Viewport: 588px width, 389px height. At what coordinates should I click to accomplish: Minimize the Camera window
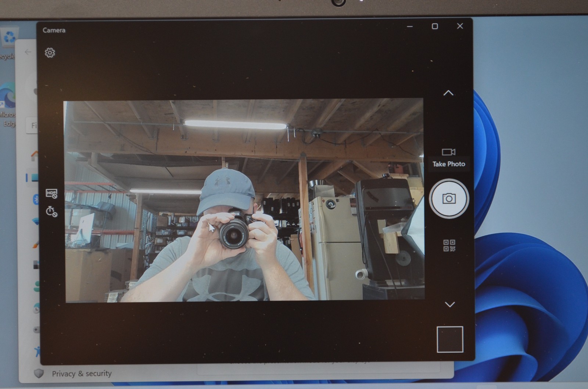(410, 26)
